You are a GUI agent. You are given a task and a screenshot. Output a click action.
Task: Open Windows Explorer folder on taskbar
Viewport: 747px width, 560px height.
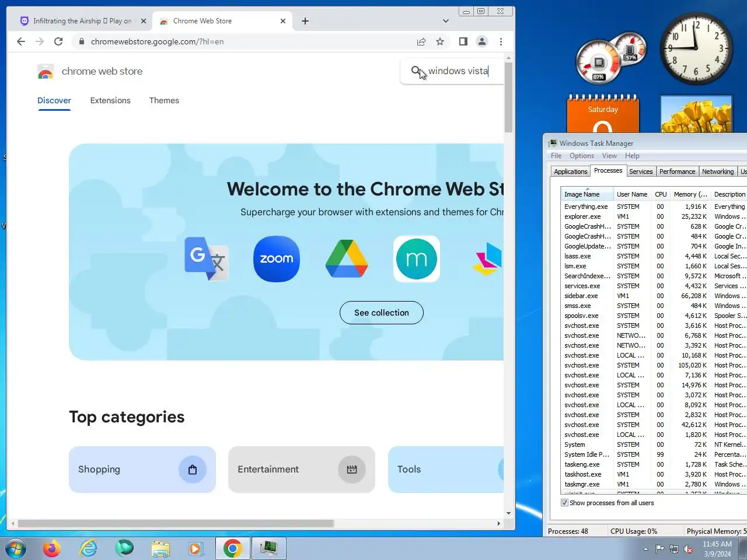(160, 549)
